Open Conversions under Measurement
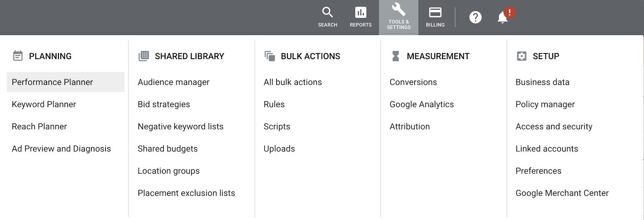 click(413, 82)
